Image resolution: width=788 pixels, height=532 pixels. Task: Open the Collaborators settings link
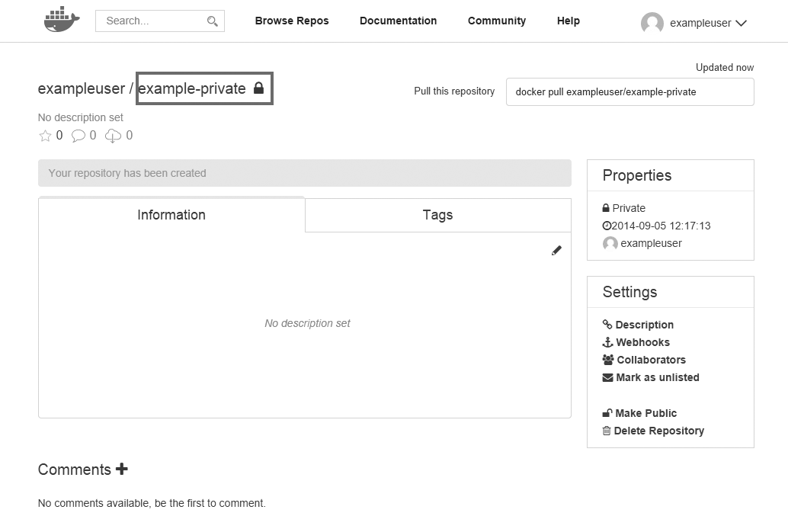(651, 360)
